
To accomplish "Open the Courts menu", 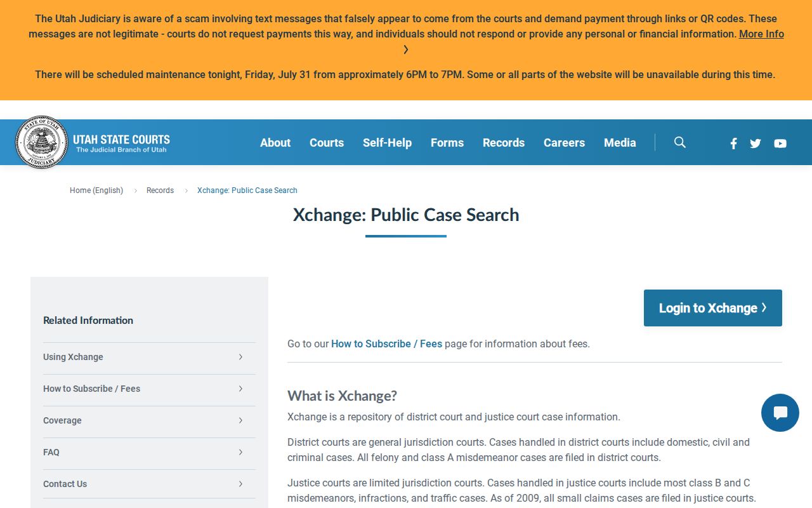I will [x=327, y=143].
